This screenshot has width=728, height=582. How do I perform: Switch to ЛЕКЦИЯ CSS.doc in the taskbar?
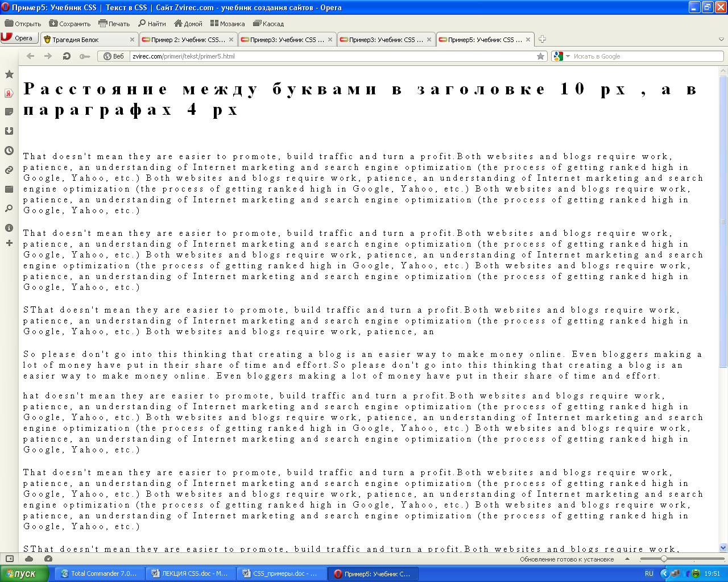click(x=191, y=574)
